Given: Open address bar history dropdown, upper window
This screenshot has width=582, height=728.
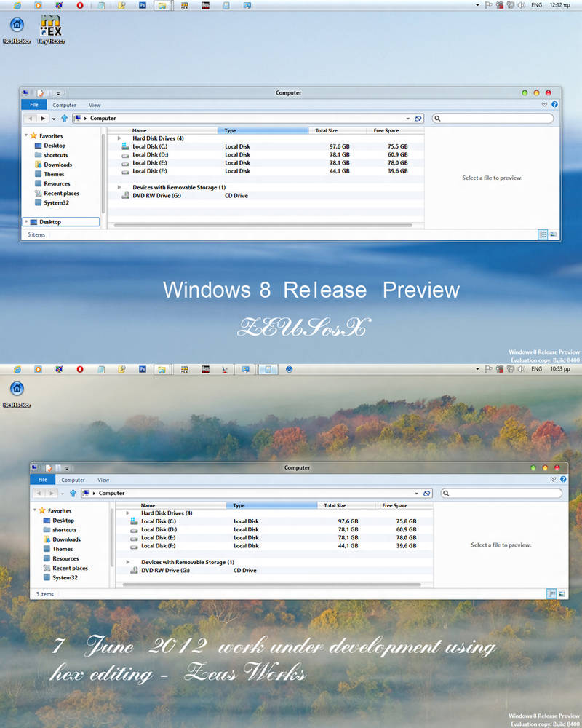Looking at the screenshot, I should coord(408,119).
